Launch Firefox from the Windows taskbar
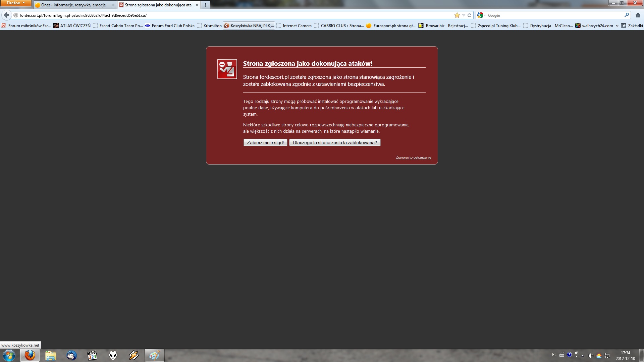This screenshot has height=362, width=644. (x=30, y=355)
